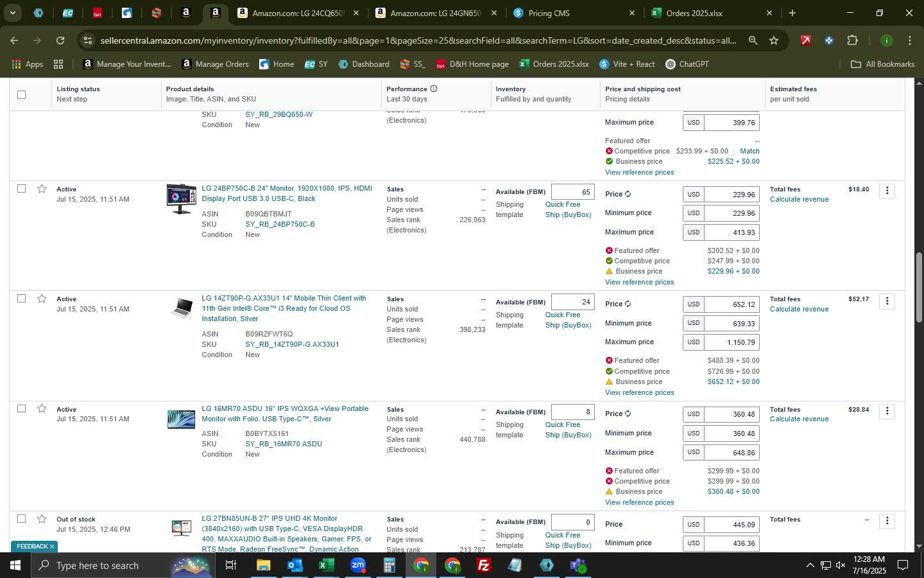Open a new browser tab
Screen dimensions: 924x578
coord(792,13)
